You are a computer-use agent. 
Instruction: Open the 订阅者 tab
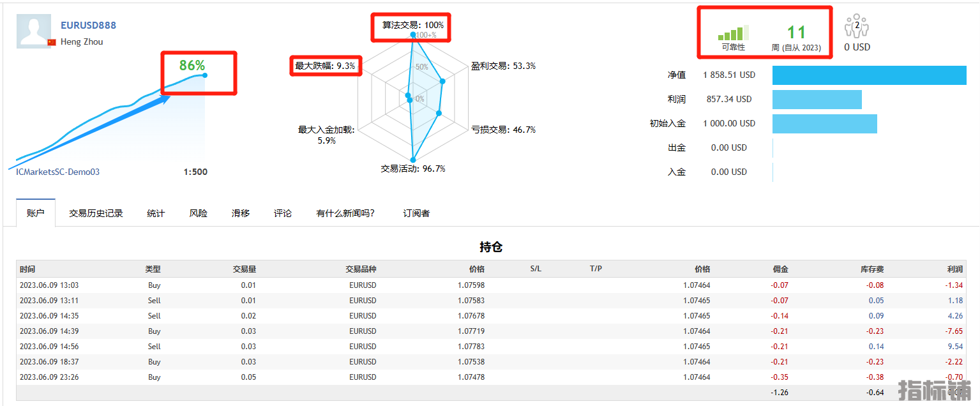[x=416, y=213]
